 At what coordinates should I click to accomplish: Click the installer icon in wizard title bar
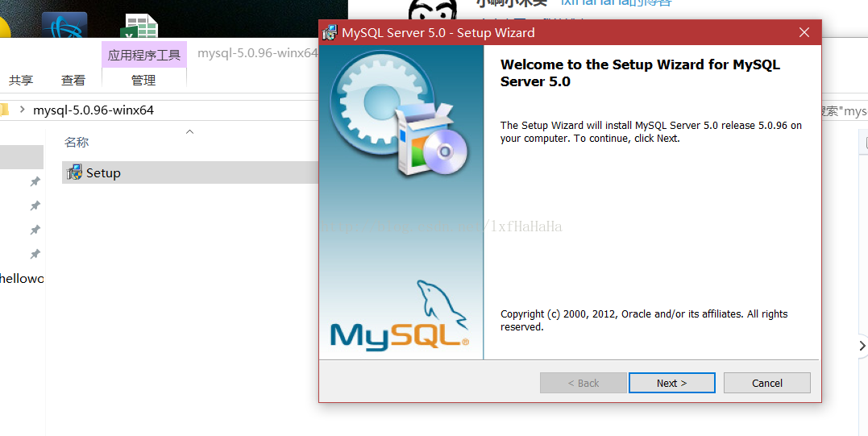pyautogui.click(x=330, y=33)
